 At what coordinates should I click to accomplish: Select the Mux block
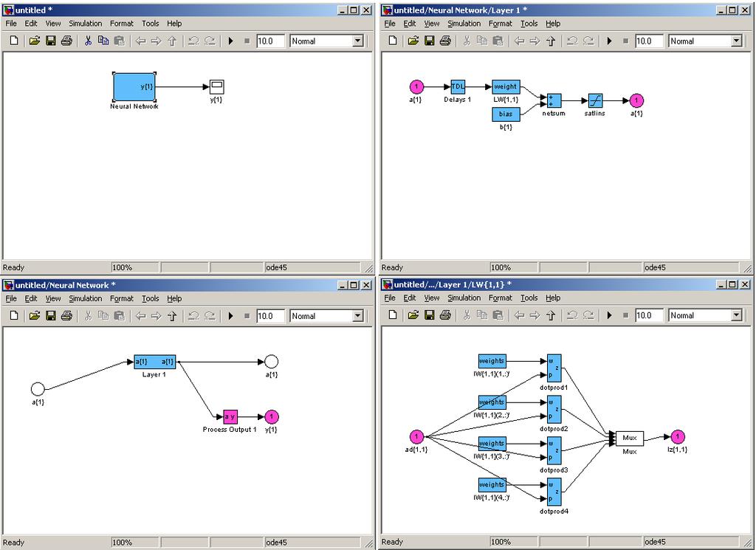point(630,439)
